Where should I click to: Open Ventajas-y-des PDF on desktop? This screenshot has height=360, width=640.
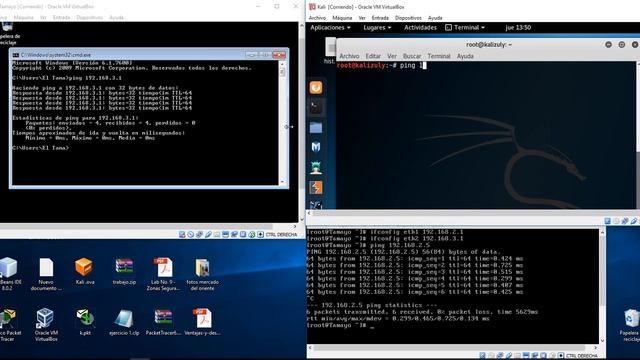[x=202, y=322]
